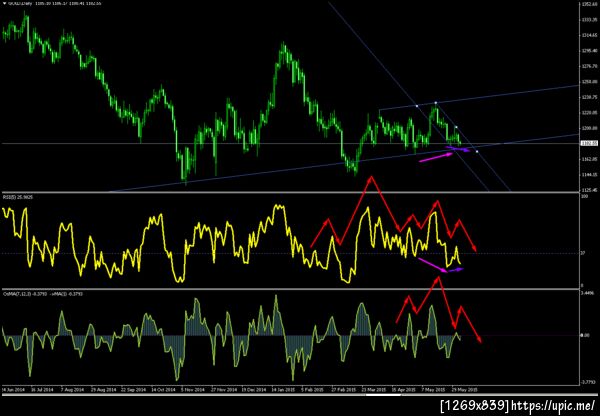Click the 29 Aug 2014 date on the time axis

pyautogui.click(x=103, y=389)
